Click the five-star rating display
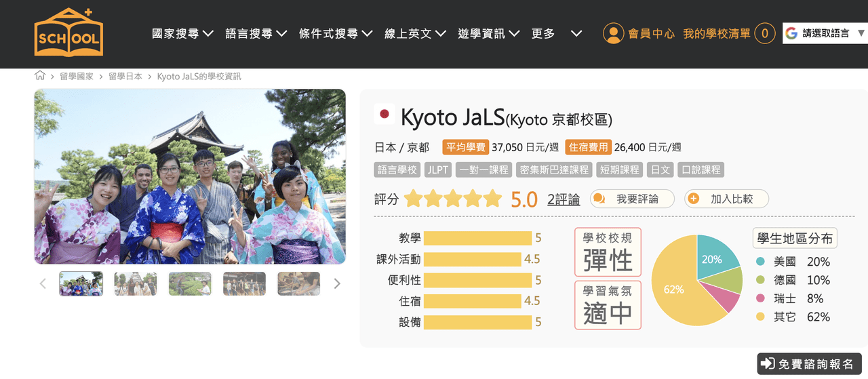Viewport: 868px width, 379px height. pos(453,199)
